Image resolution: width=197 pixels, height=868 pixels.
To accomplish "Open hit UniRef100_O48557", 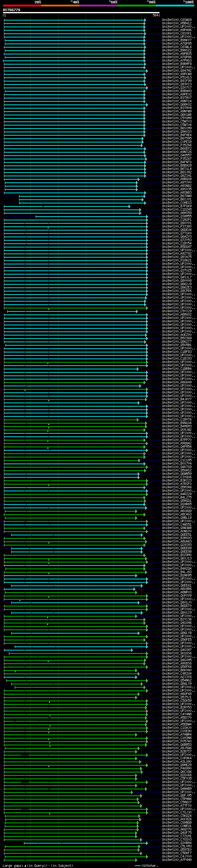I will tap(177, 155).
